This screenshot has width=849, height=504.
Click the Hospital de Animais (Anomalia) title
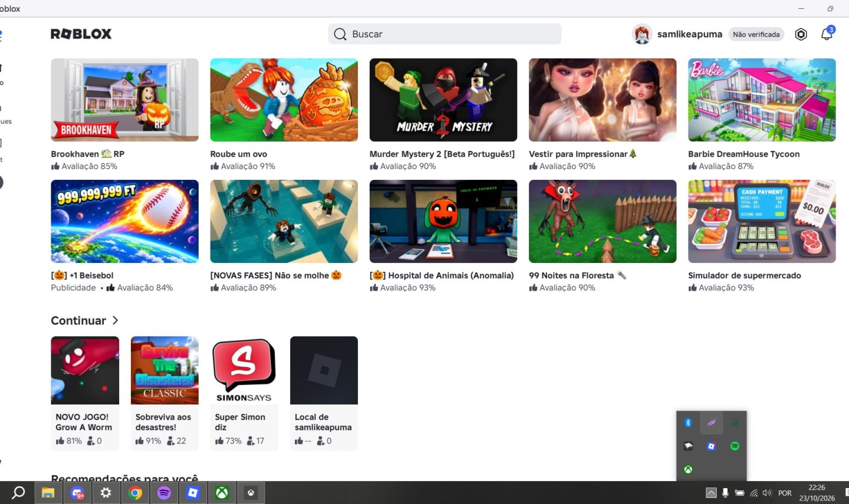(442, 275)
